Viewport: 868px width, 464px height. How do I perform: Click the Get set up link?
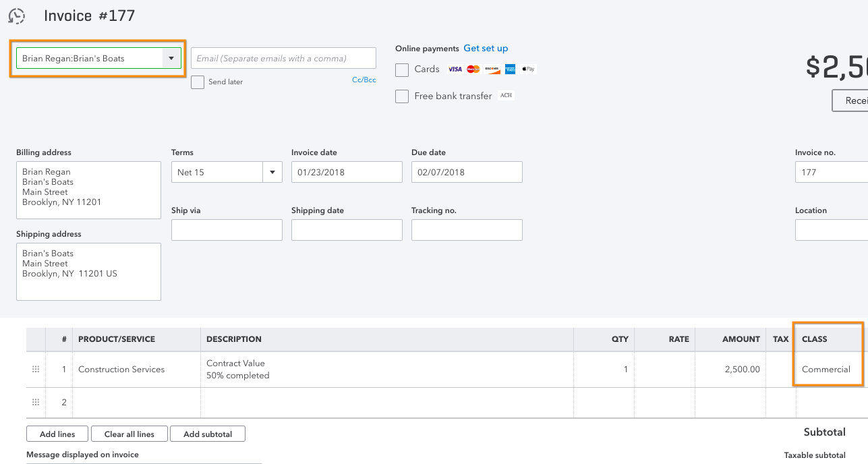486,49
